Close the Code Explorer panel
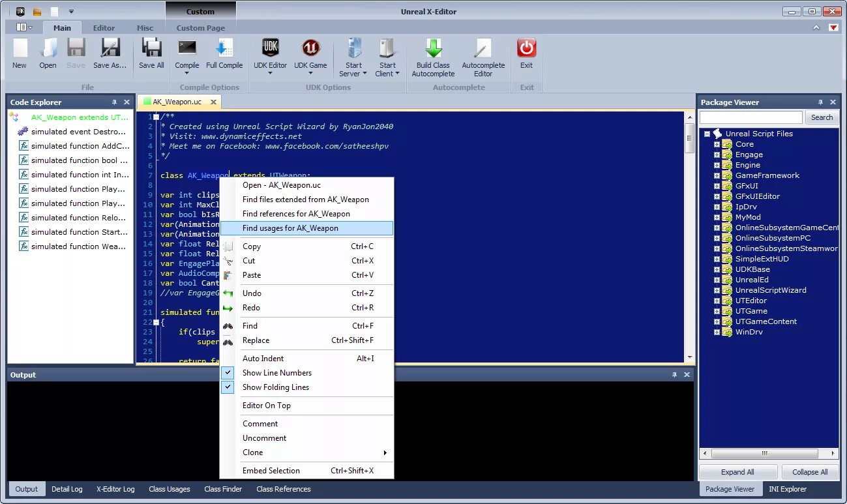The image size is (847, 504). click(126, 102)
